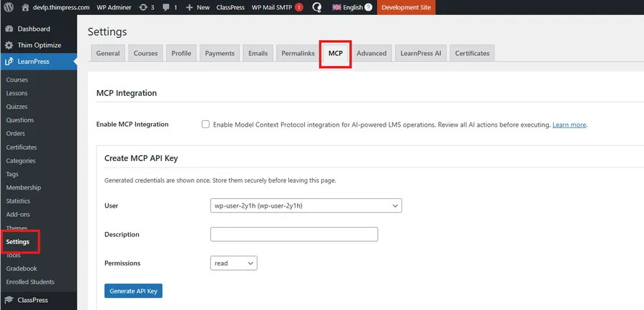The height and width of the screenshot is (310, 644).
Task: Click the updates icon showing 3
Action: pyautogui.click(x=143, y=7)
